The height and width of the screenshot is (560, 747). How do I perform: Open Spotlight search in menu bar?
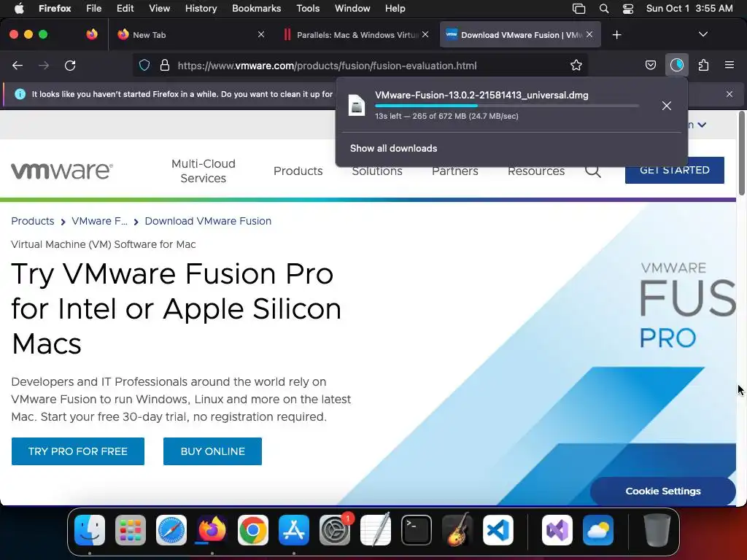tap(603, 9)
